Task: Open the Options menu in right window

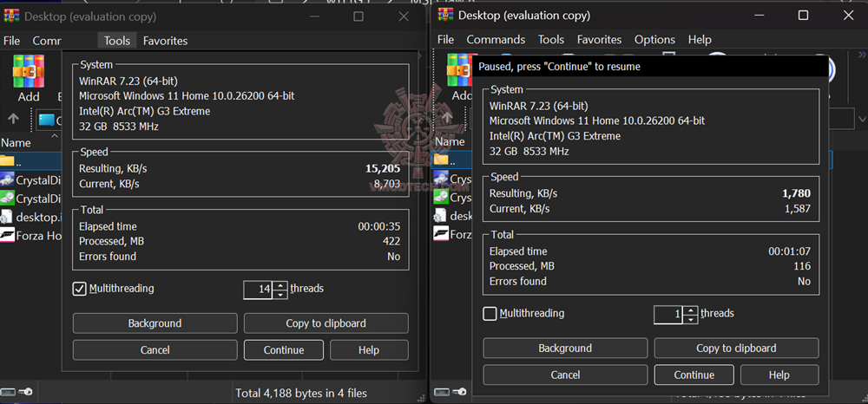Action: 654,40
